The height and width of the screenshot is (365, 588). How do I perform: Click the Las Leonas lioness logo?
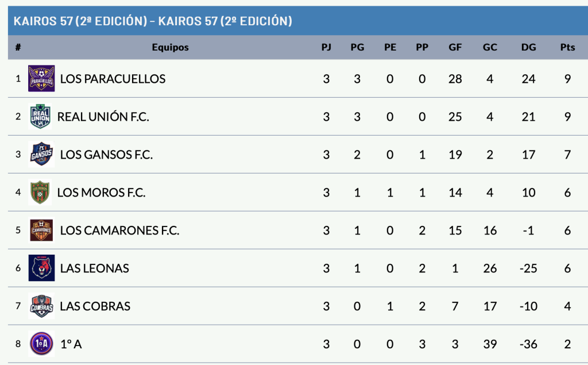coord(41,268)
